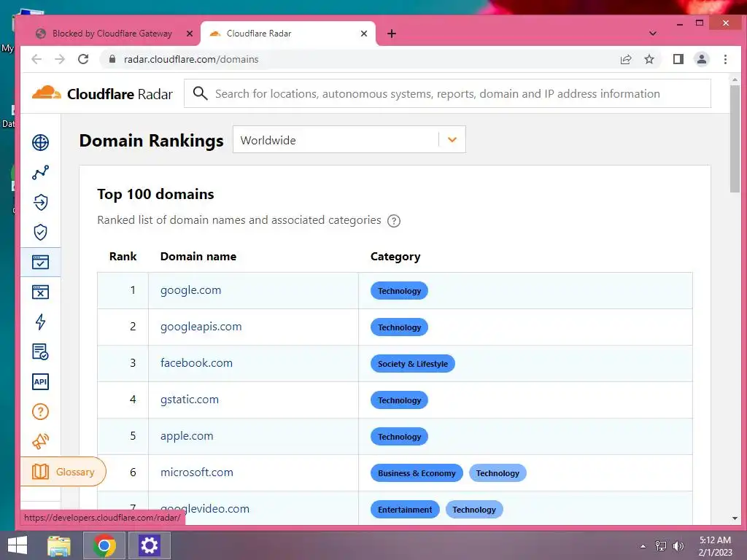Select the Cloudflare Radar browser tab
This screenshot has height=560, width=747.
286,34
